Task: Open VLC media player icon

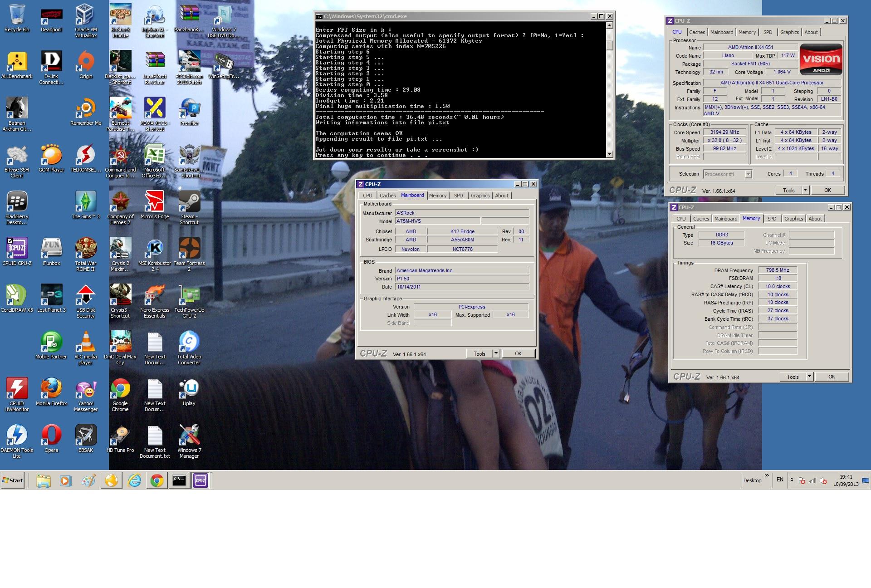Action: point(86,348)
